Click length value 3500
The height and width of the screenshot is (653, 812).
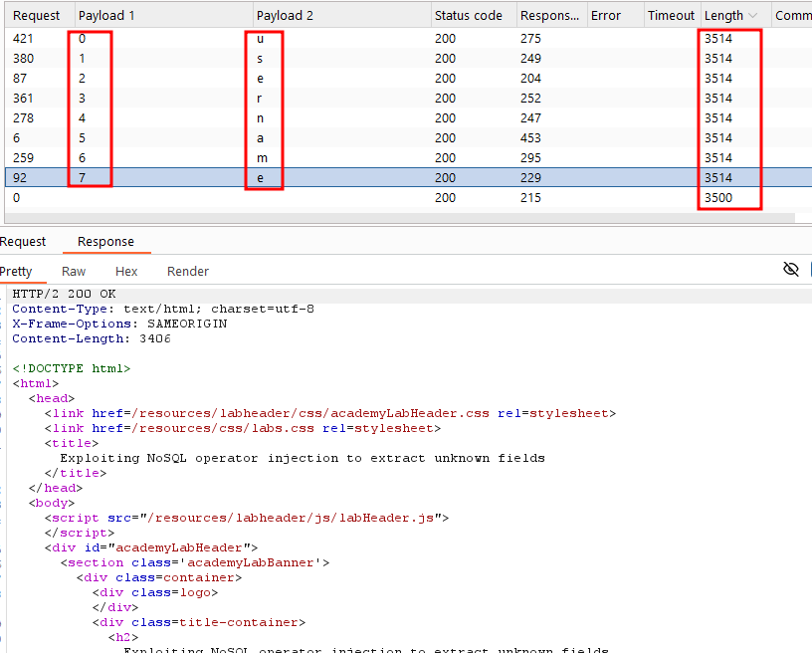coord(718,198)
